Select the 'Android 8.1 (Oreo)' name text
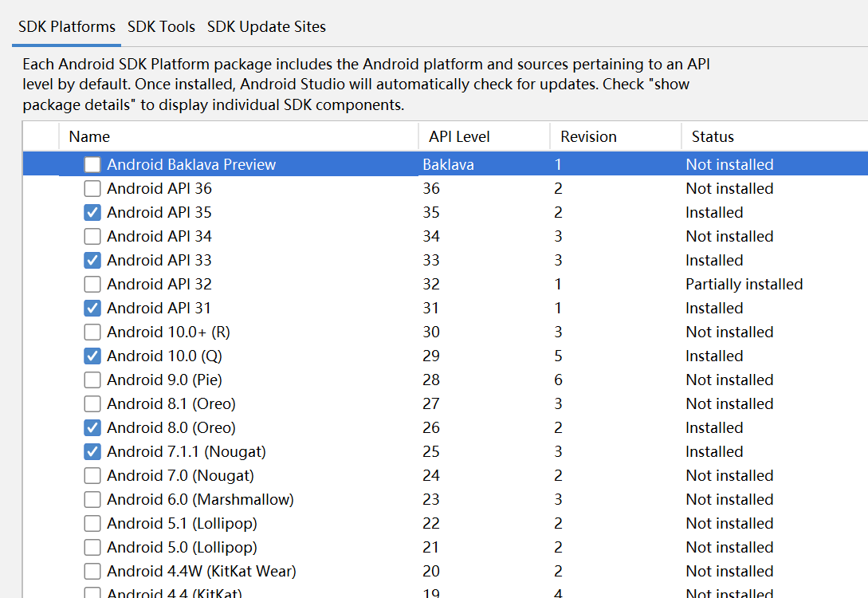The height and width of the screenshot is (598, 868). [x=171, y=403]
